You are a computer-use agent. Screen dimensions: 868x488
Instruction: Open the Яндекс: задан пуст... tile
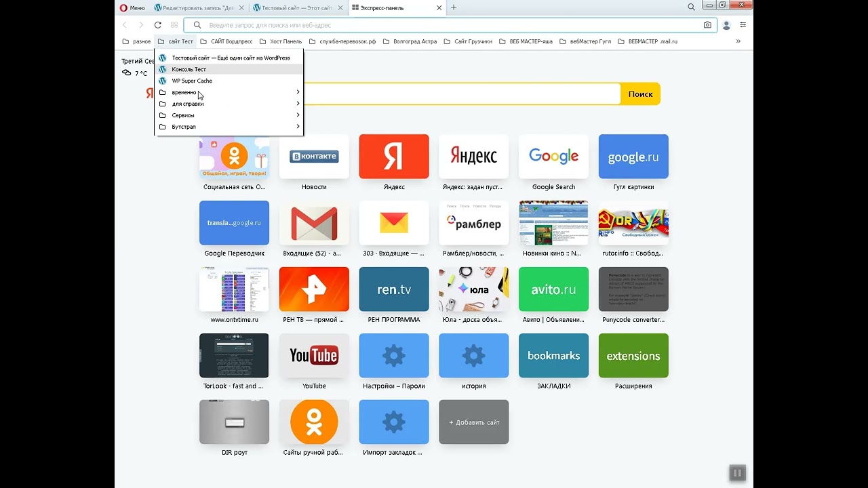pyautogui.click(x=474, y=157)
